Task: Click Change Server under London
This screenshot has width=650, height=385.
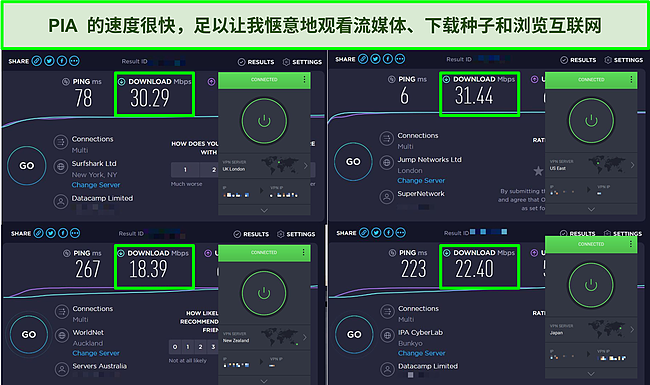Action: click(x=421, y=181)
